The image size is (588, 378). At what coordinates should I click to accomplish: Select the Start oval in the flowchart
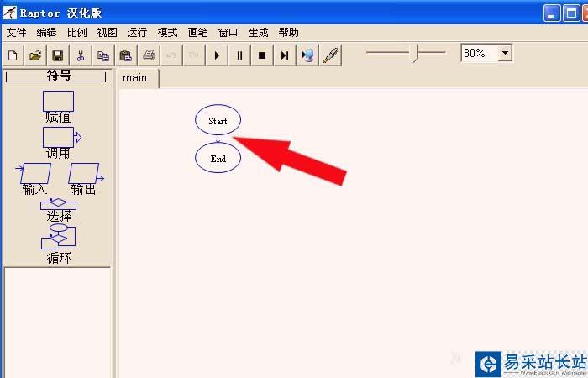[x=218, y=119]
